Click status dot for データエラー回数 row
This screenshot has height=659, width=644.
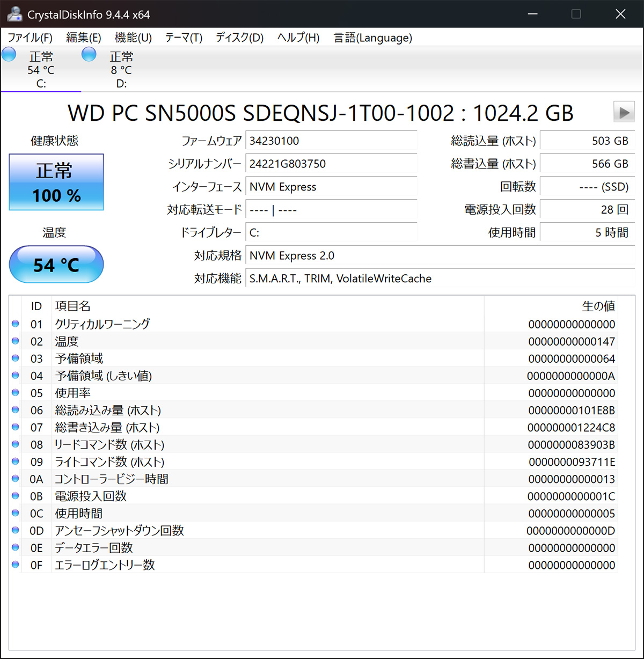click(x=16, y=547)
